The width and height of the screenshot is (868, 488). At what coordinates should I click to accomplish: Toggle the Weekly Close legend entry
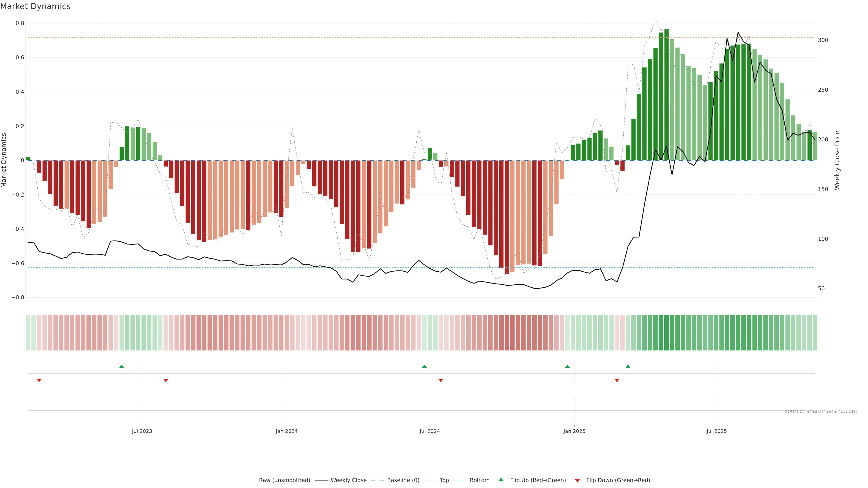348,480
